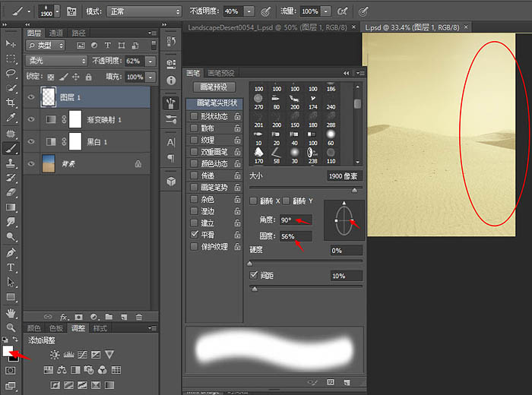Open the blend mode 柔光 dropdown

pyautogui.click(x=55, y=61)
